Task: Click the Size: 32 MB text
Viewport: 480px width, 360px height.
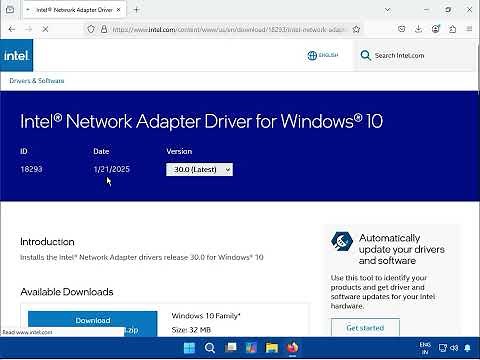Action: coord(191,330)
